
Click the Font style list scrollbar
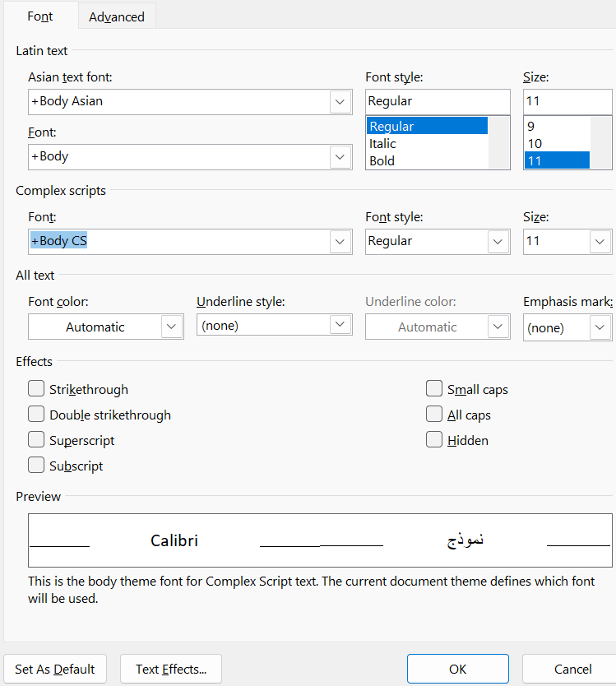(499, 142)
